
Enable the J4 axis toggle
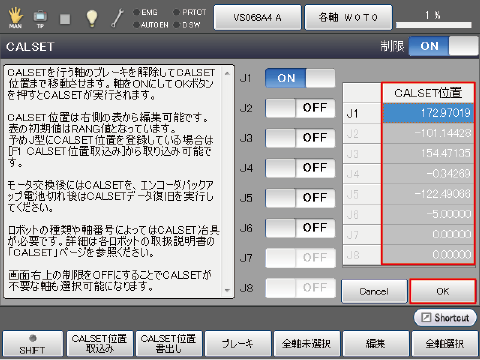pos(300,168)
